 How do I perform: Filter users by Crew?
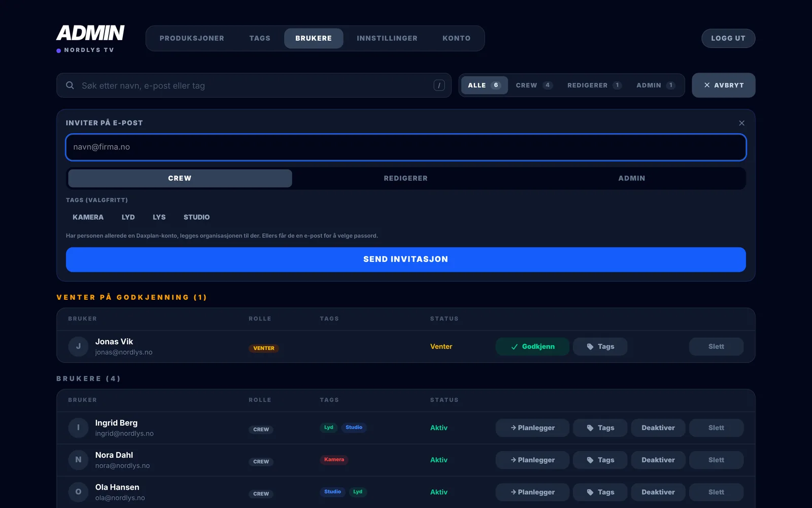click(x=534, y=85)
